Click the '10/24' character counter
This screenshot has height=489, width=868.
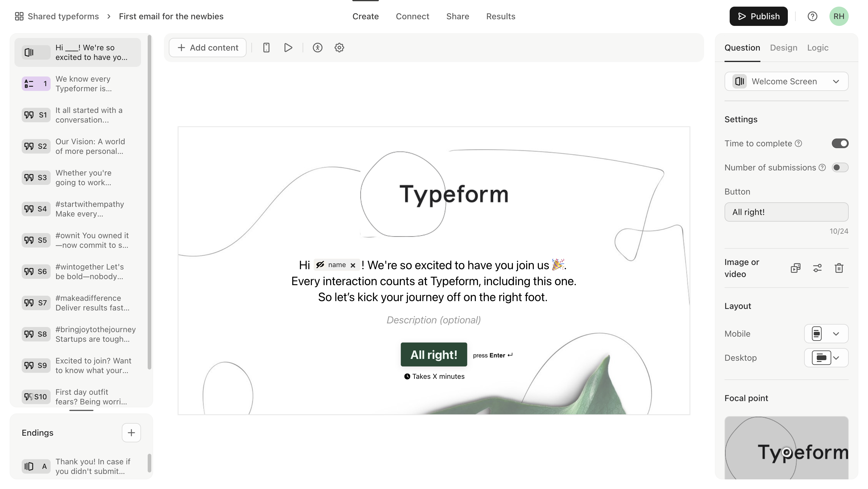[839, 231]
